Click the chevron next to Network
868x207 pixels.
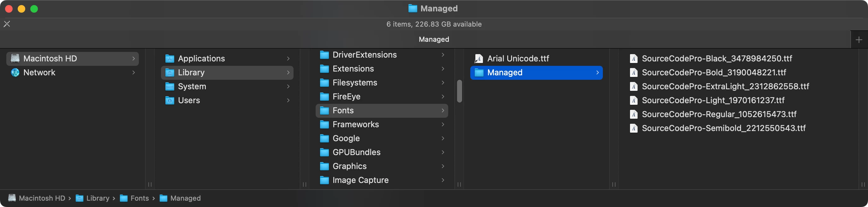point(134,72)
